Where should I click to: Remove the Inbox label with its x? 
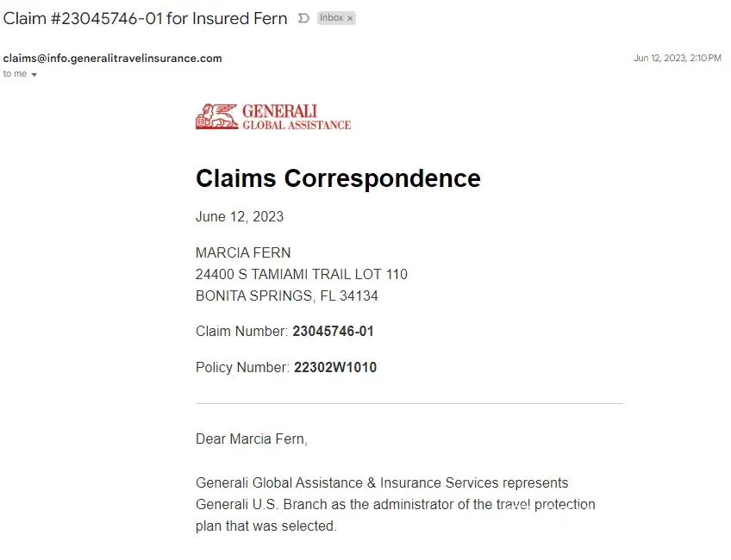[350, 18]
